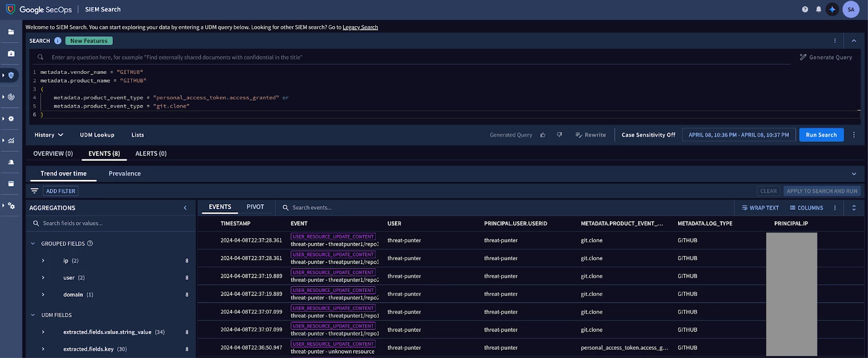This screenshot has height=358, width=868.
Task: Switch to the ALERTS (0) tab
Action: tap(151, 154)
